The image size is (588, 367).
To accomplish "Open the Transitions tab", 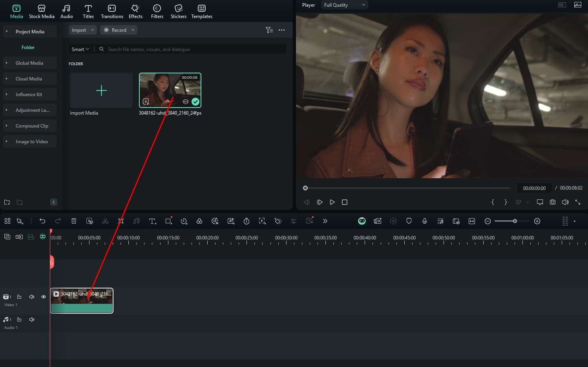I will click(x=112, y=11).
